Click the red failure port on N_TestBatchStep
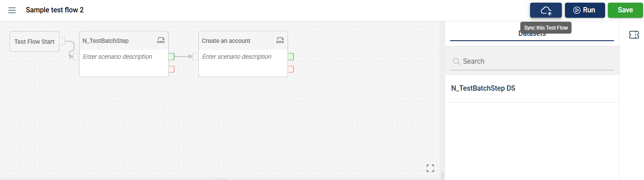 [171, 69]
